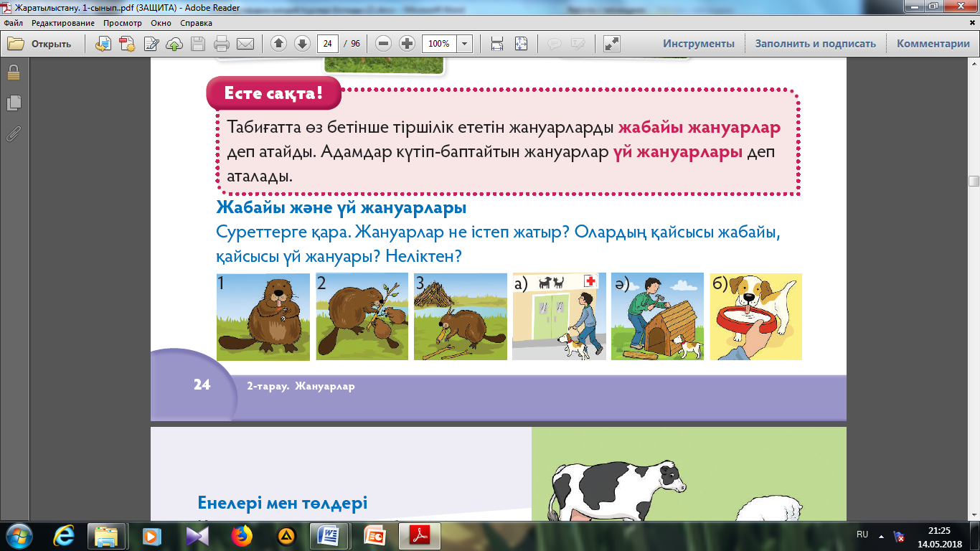Viewport: 980px width, 551px height.
Task: Open the Windows Start menu
Action: point(19,535)
